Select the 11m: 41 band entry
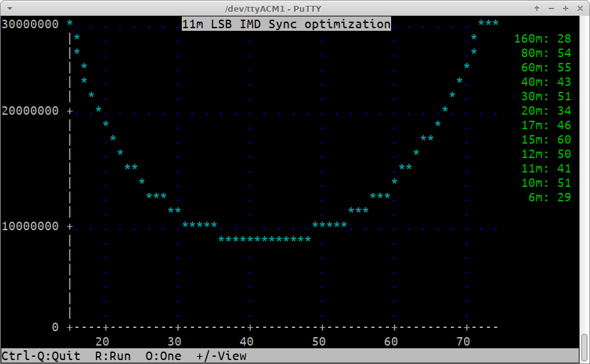The image size is (590, 364). coord(546,169)
